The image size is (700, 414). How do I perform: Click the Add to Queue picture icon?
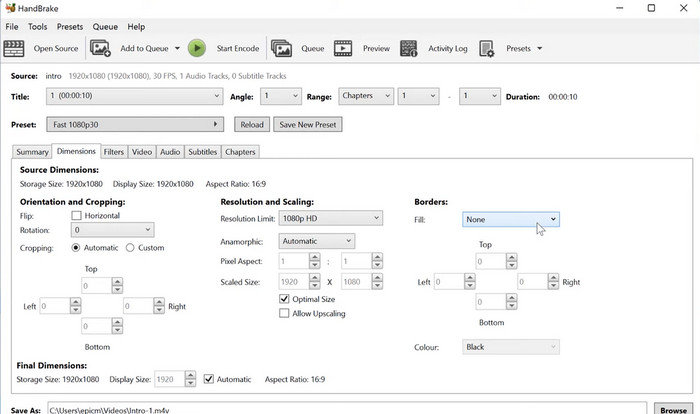point(100,48)
